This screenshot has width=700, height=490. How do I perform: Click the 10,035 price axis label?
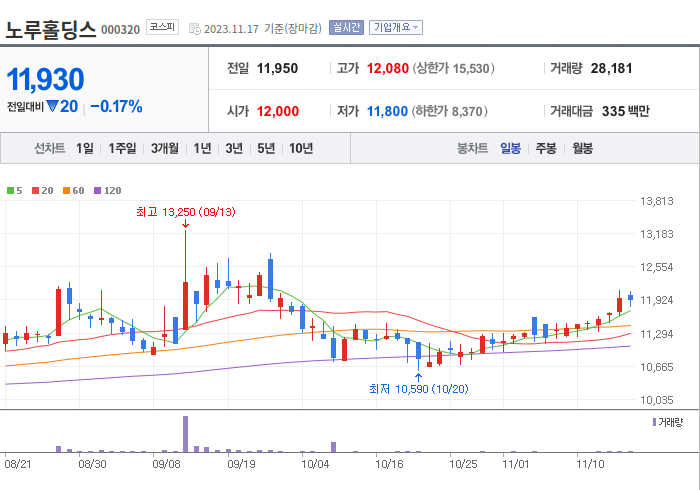(x=657, y=400)
